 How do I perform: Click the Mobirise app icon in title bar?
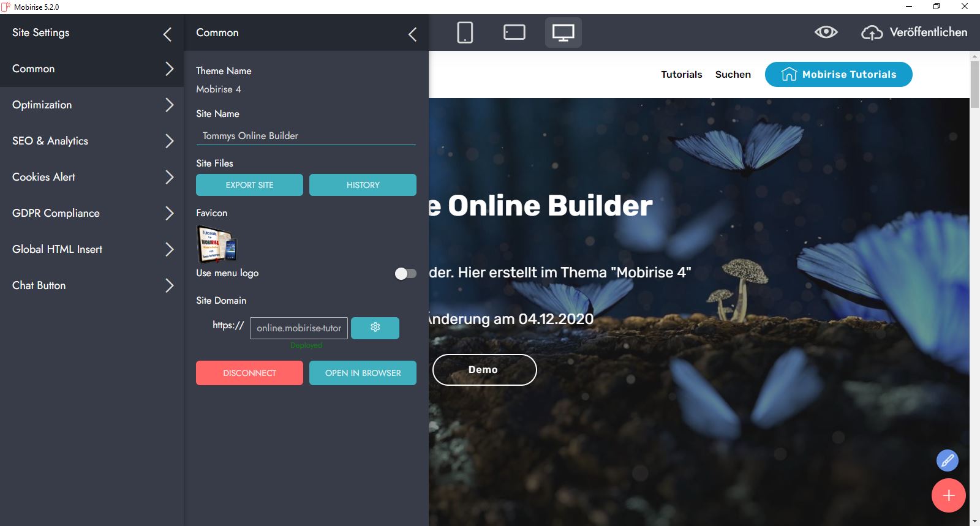(x=6, y=7)
